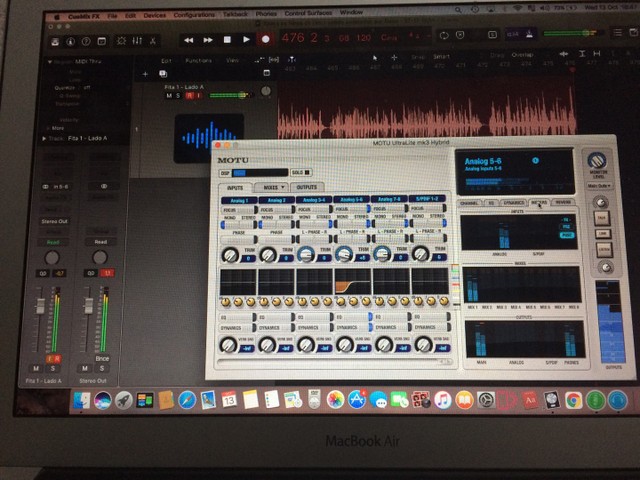Open the Devices menu in menu bar
Image resolution: width=640 pixels, height=480 pixels.
coord(154,16)
